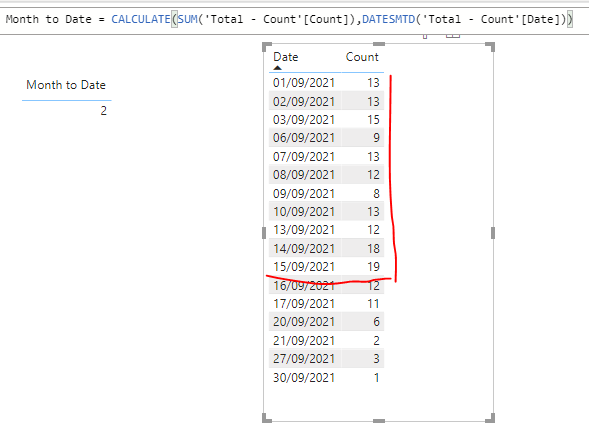This screenshot has width=589, height=439.
Task: Click the count value 18 for 14/09/2021
Action: coord(373,249)
